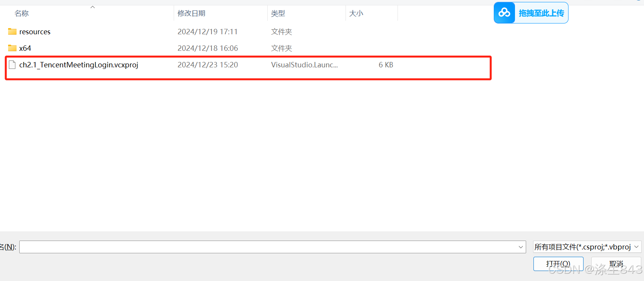Click the 打开(O) button
Screen dimensions: 644x281
pos(558,264)
